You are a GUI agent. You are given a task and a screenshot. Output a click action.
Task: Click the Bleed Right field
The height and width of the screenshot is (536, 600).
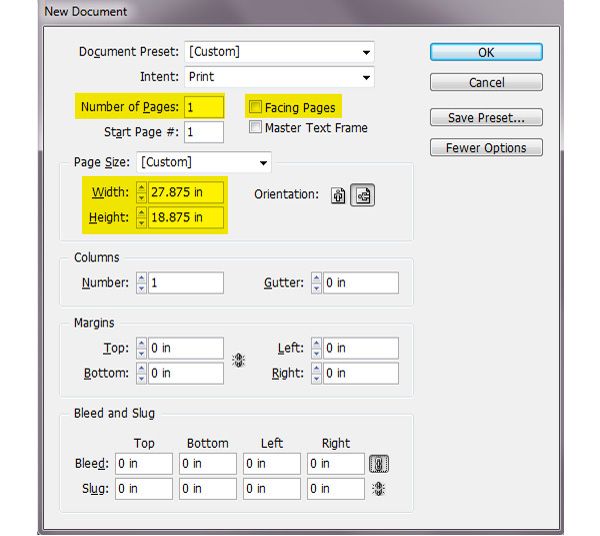[x=336, y=464]
